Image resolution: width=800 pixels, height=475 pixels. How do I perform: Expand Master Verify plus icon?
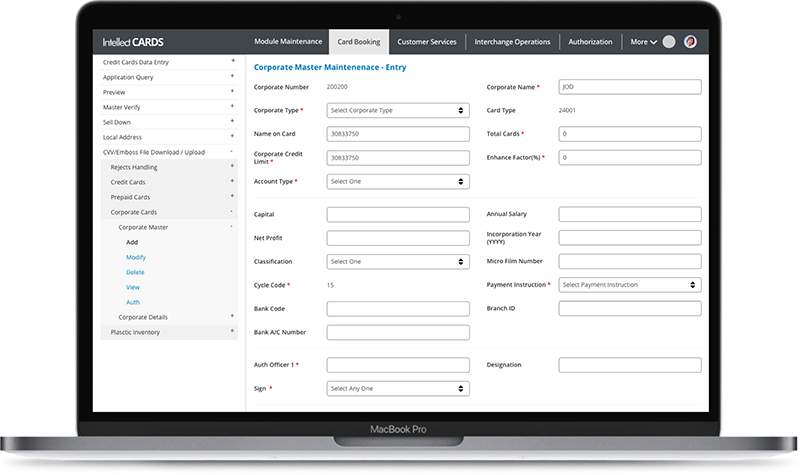232,106
